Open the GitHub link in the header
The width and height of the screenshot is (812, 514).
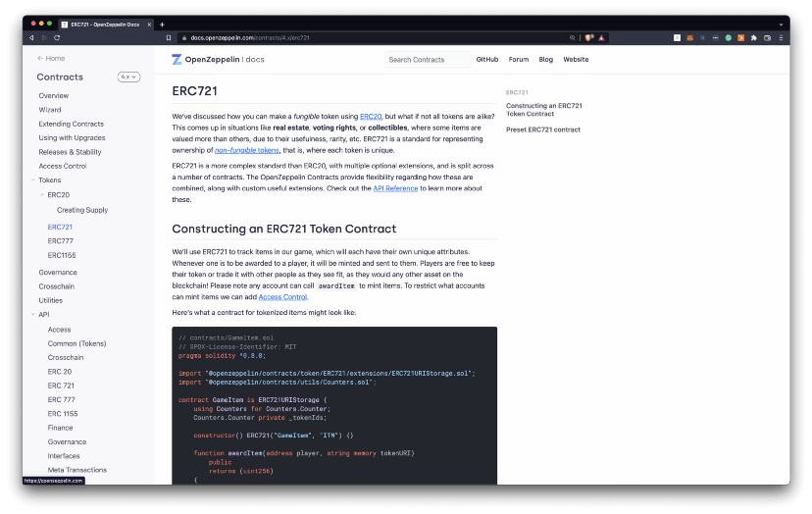pos(487,60)
